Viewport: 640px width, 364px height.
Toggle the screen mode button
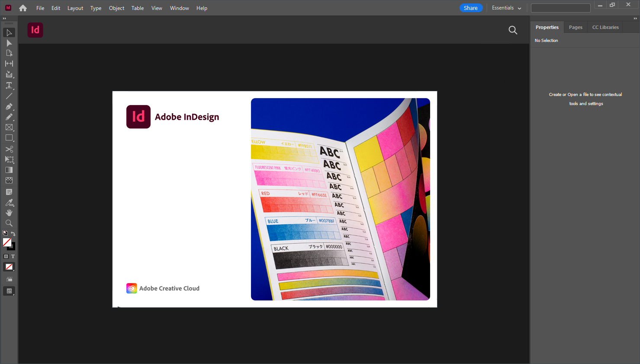coord(9,291)
